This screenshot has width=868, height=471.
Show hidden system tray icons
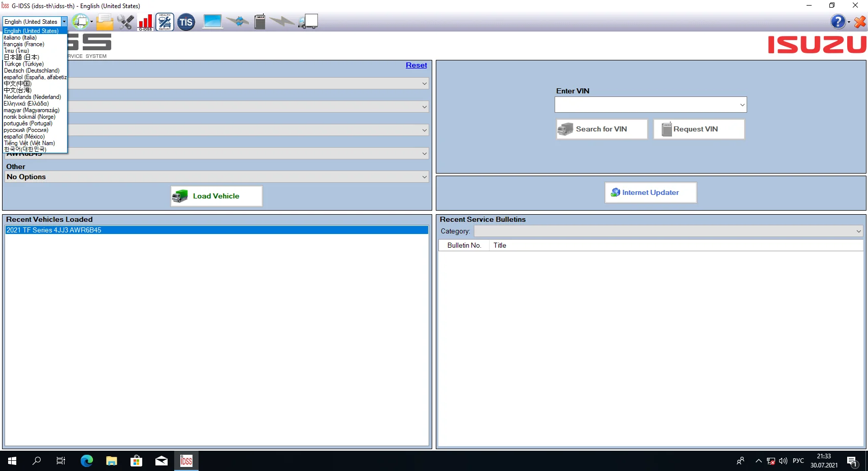coord(759,461)
